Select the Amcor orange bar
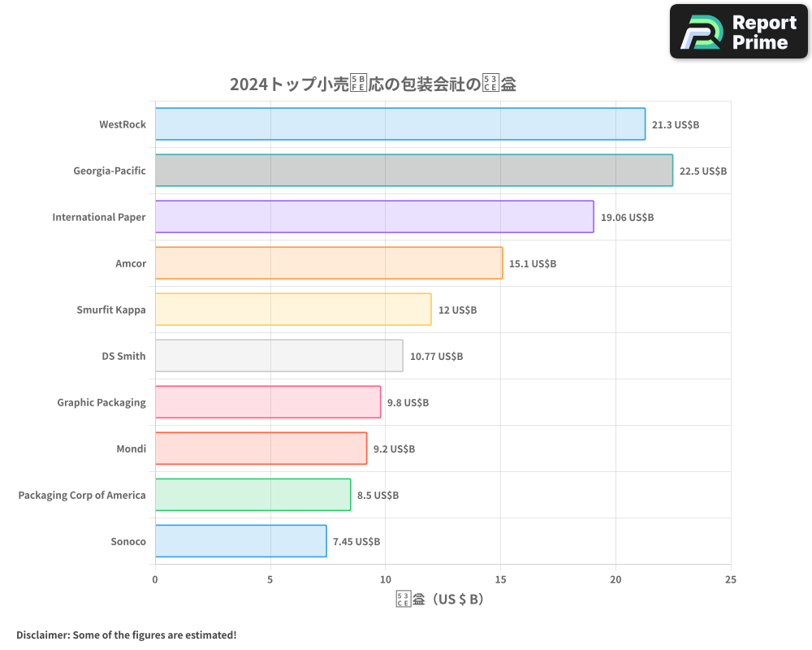This screenshot has height=650, width=812. tap(325, 263)
